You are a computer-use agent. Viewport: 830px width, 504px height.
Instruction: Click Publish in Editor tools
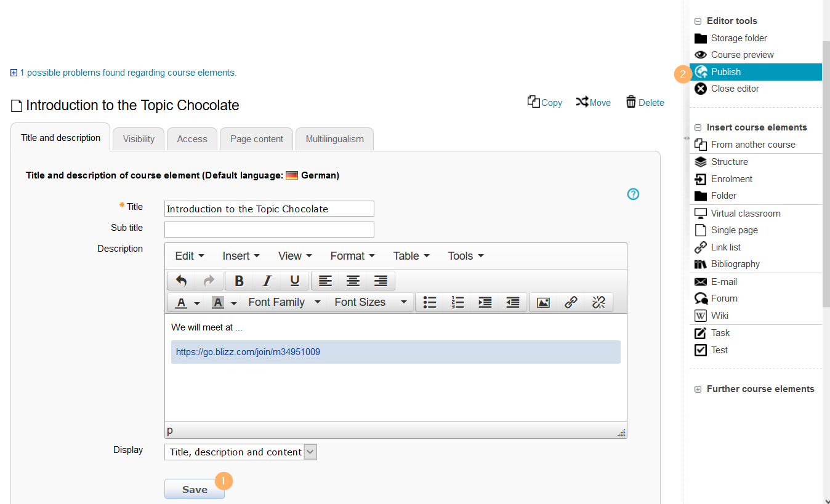pyautogui.click(x=726, y=72)
